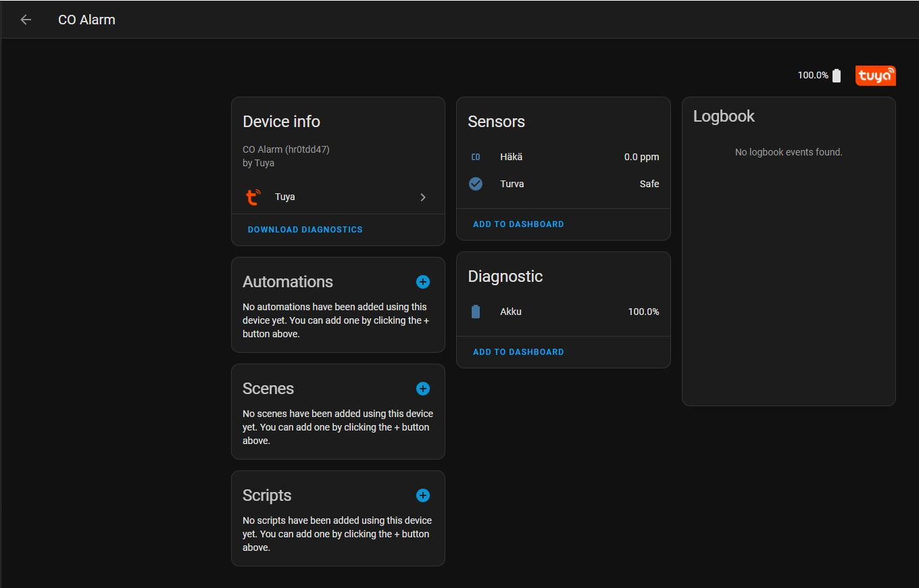Click the Automations heading
The image size is (919, 588).
click(288, 282)
